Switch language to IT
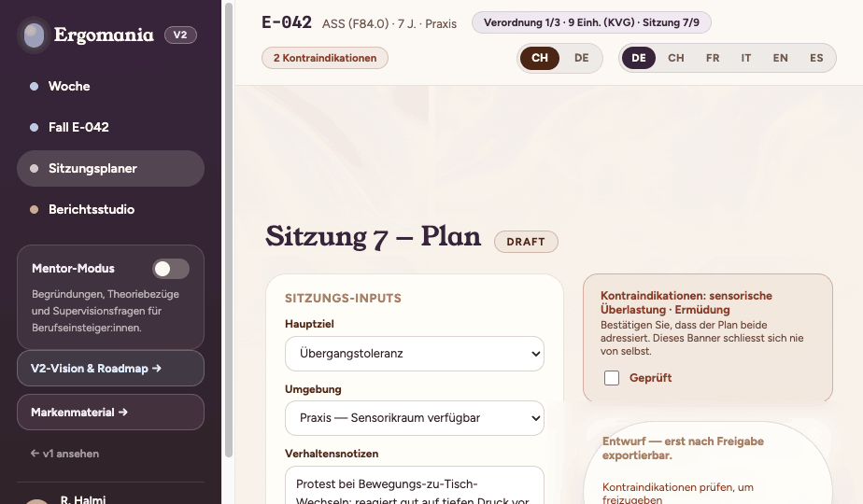The width and height of the screenshot is (863, 504). 745,58
